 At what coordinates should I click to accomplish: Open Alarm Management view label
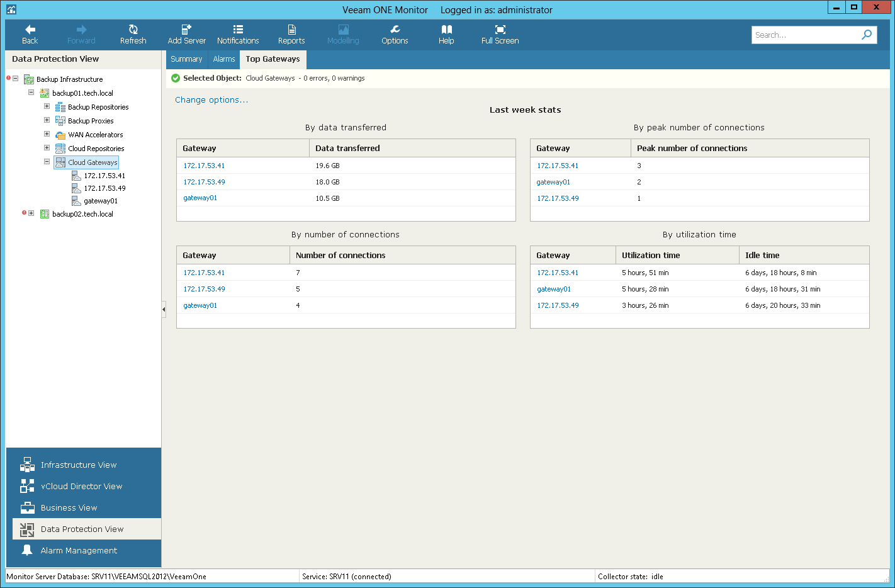pos(79,550)
